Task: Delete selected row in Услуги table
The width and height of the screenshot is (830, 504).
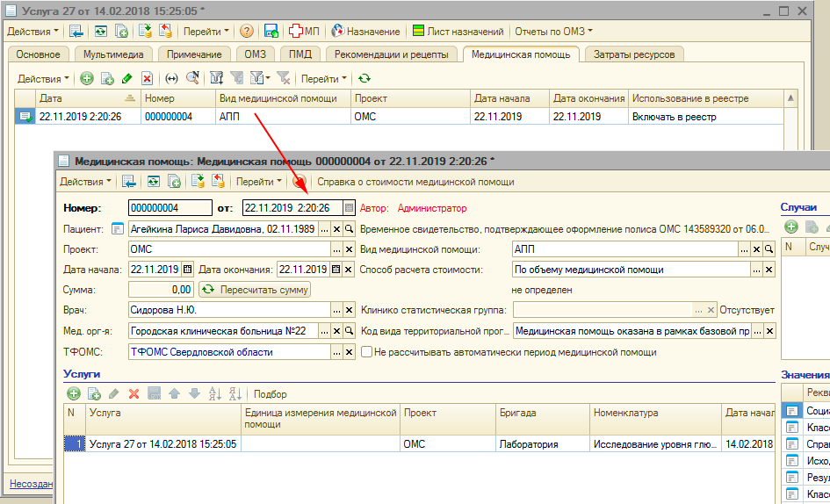Action: (x=134, y=394)
